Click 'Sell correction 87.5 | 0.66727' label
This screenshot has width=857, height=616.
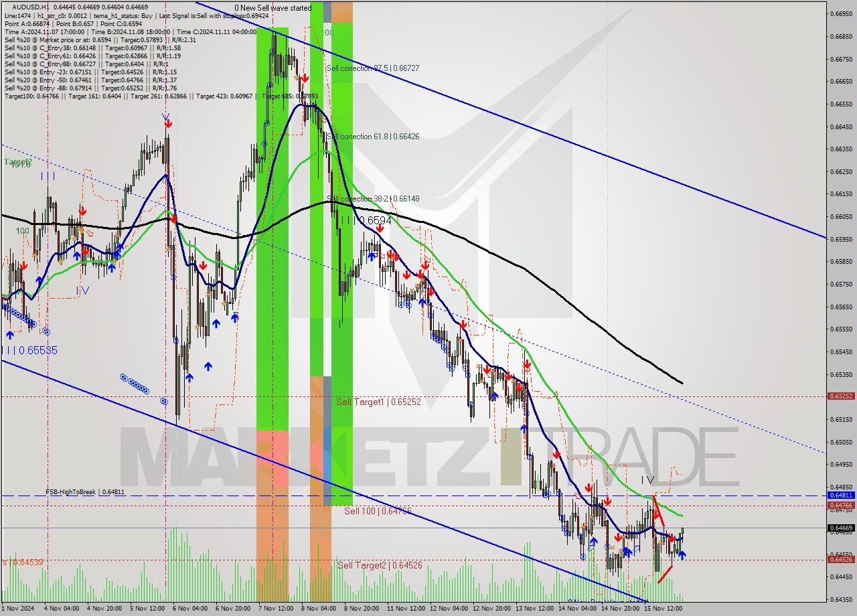(373, 68)
